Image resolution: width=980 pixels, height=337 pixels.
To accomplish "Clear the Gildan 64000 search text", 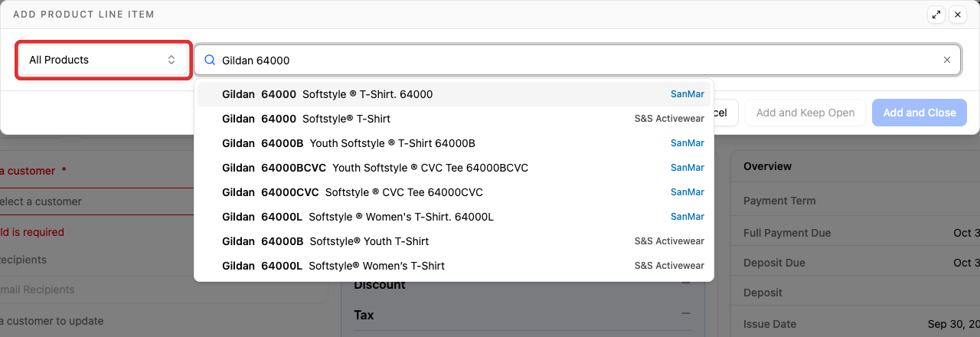I will 947,60.
